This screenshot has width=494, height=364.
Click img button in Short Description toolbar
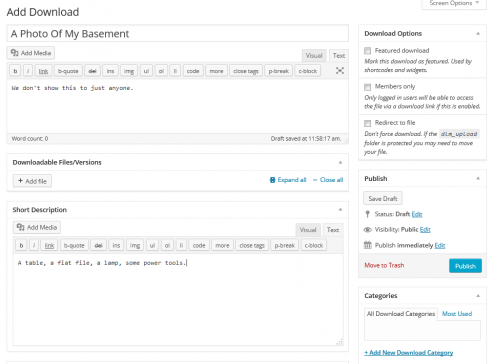click(135, 245)
